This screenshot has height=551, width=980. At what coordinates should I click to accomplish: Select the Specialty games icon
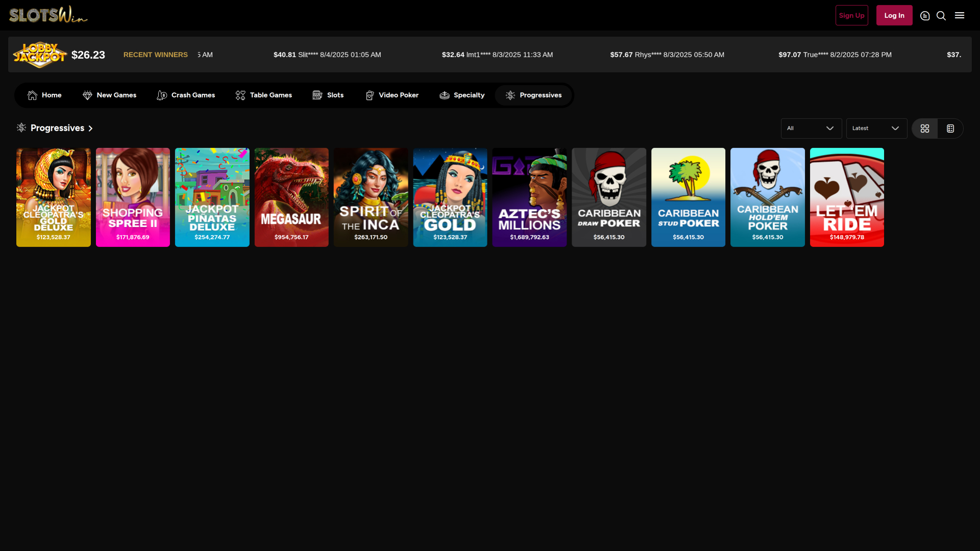pos(444,95)
